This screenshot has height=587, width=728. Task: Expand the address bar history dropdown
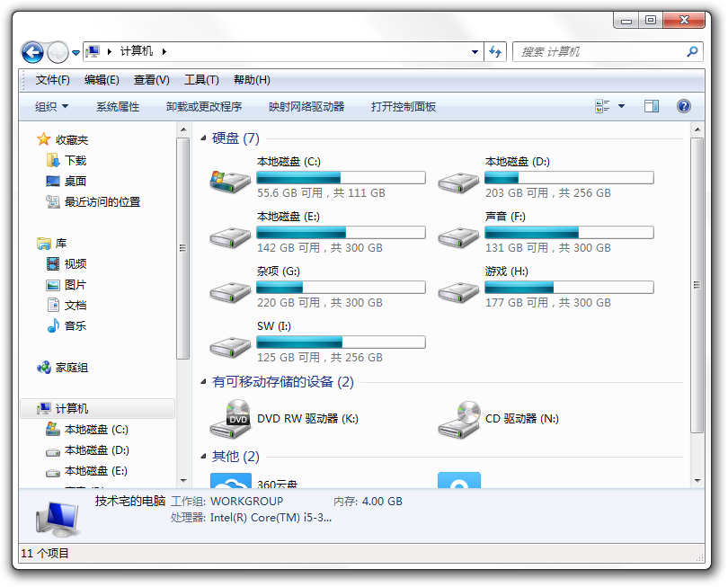click(x=475, y=52)
